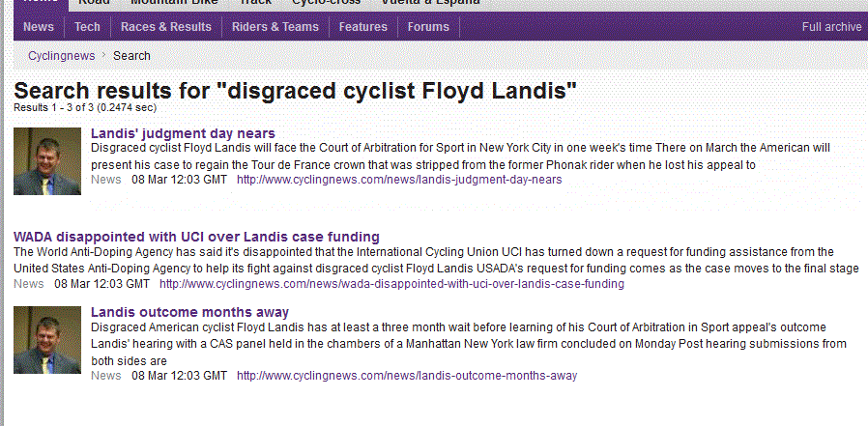
Task: Click thumbnail of Landis outcome article
Action: [47, 340]
